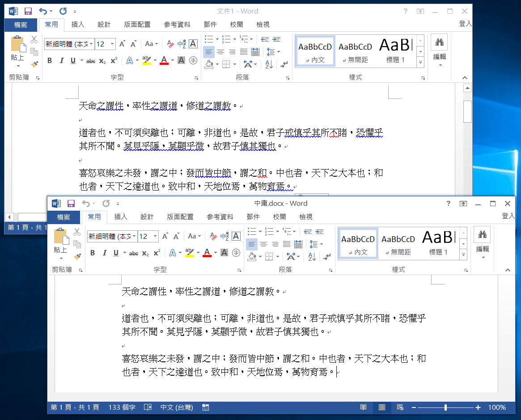Apply italic formatting in the 文件1 window
Viewport: 521px width, 420px height.
(x=61, y=61)
